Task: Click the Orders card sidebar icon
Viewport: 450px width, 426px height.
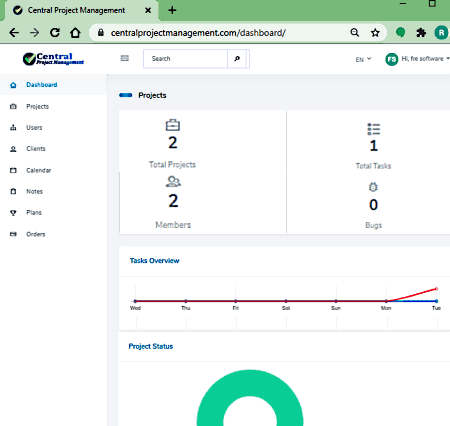Action: click(13, 234)
